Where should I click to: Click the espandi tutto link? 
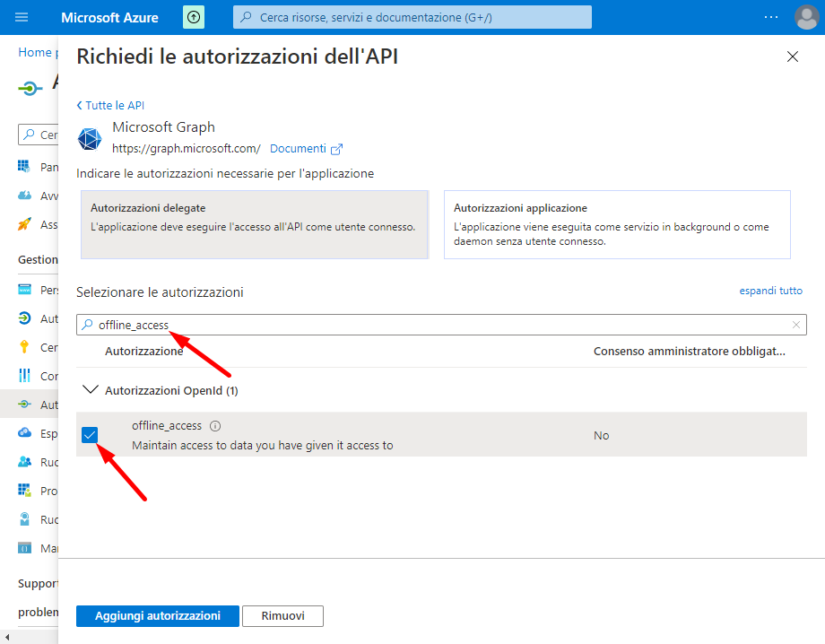tap(771, 291)
